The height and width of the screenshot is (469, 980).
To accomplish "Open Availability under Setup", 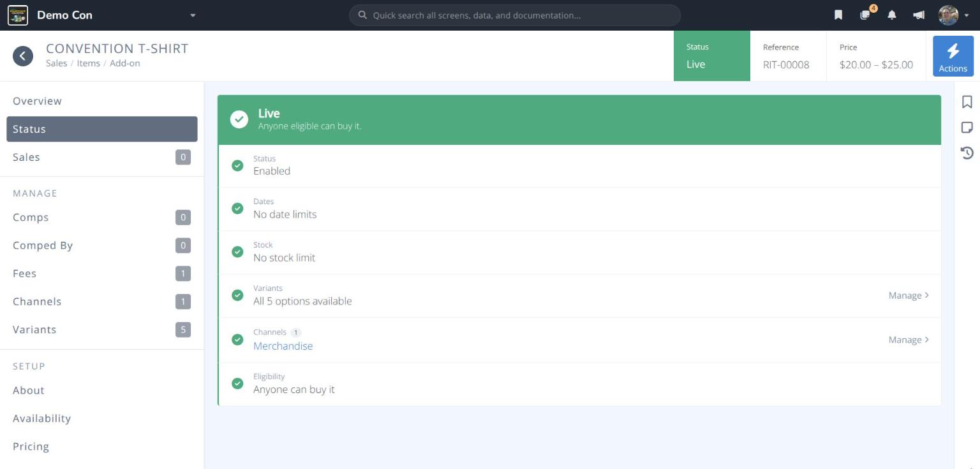I will [102, 419].
